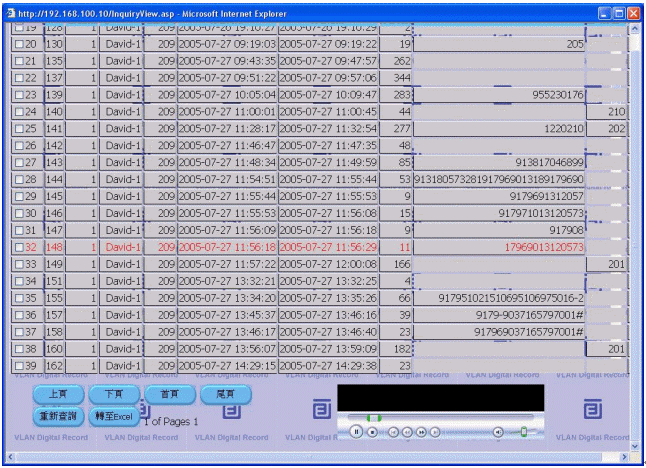Select the checkbox for row 38
This screenshot has width=646, height=468.
(x=19, y=349)
